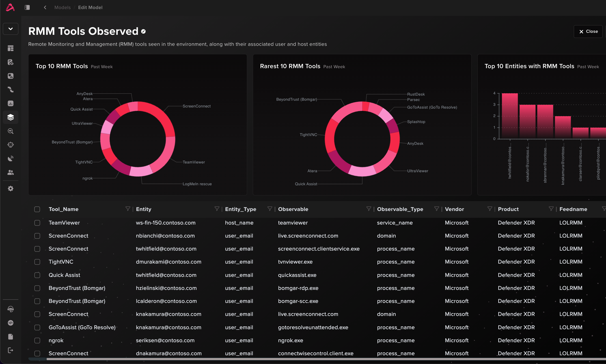Go to the Models breadcrumb

62,7
